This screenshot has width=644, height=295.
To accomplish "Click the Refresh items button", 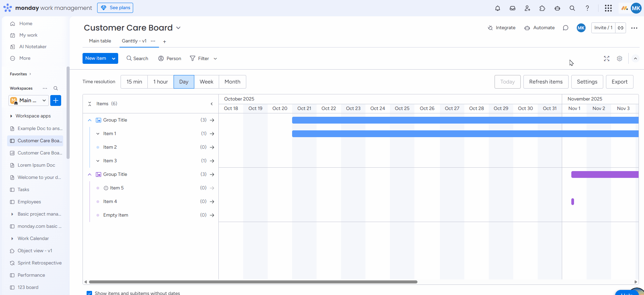I will 546,82.
